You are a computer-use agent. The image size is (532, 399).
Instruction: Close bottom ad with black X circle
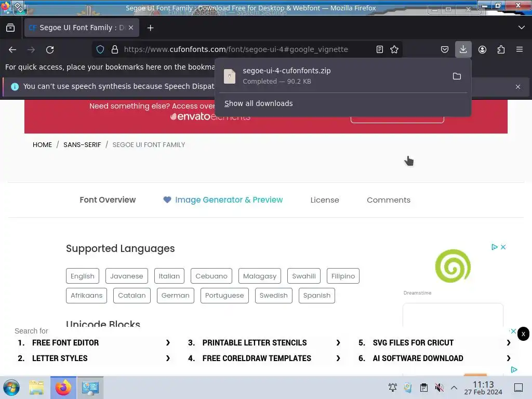(523, 334)
